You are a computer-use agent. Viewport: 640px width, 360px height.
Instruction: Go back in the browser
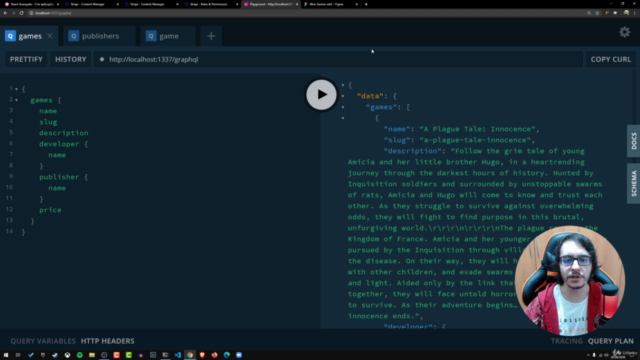click(5, 13)
